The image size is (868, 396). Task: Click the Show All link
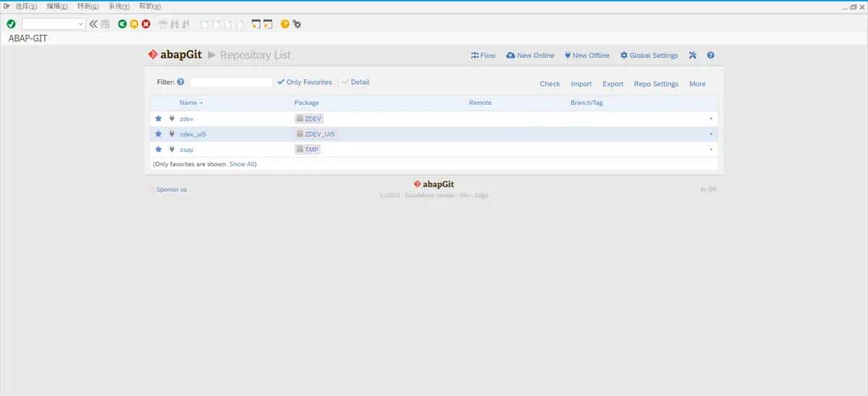point(242,164)
